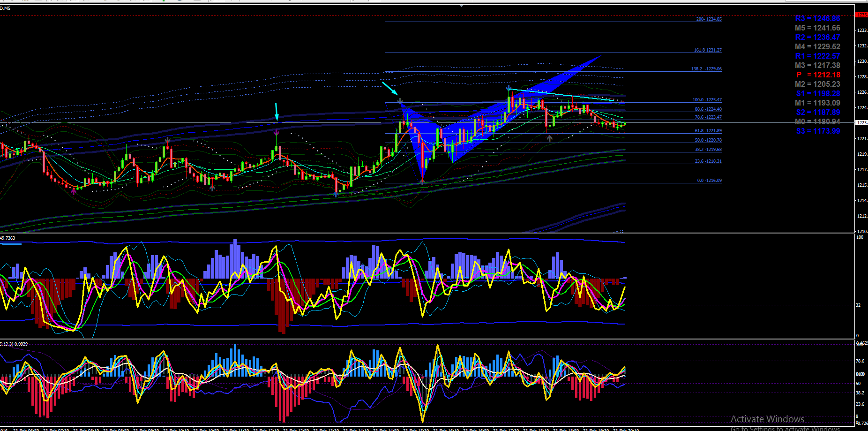The image size is (868, 431).
Task: Select the 50.0 -1220.78 Fibonacci label
Action: 708,140
